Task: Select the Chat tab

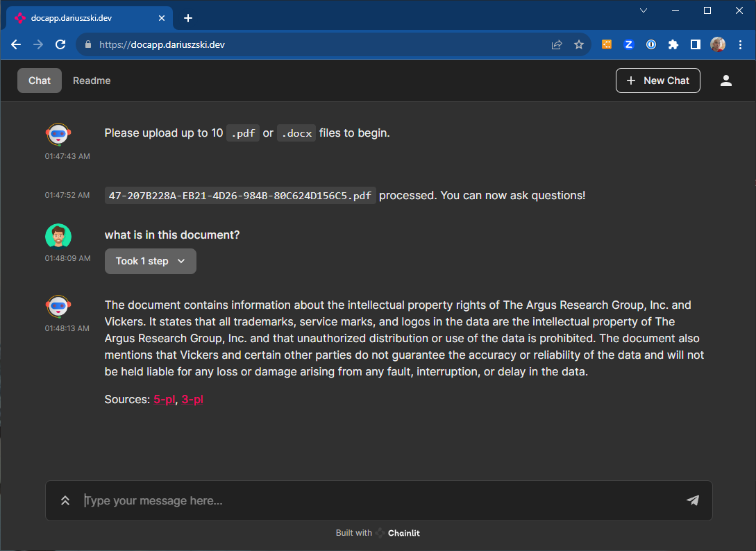Action: point(40,80)
